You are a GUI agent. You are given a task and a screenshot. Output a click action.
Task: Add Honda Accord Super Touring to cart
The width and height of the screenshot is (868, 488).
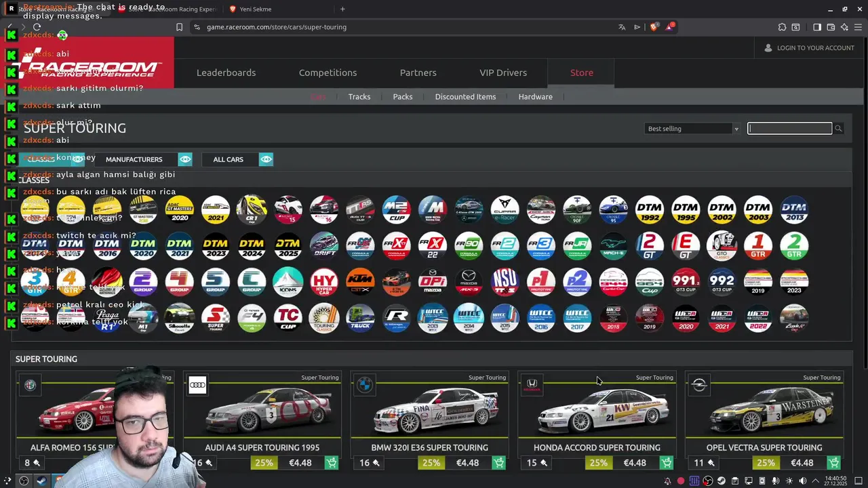tap(667, 463)
